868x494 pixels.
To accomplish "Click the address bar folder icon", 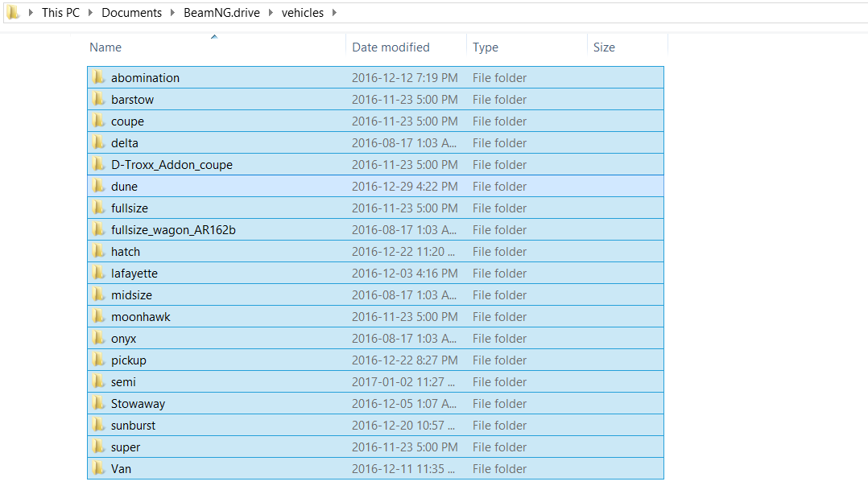I will coord(13,12).
